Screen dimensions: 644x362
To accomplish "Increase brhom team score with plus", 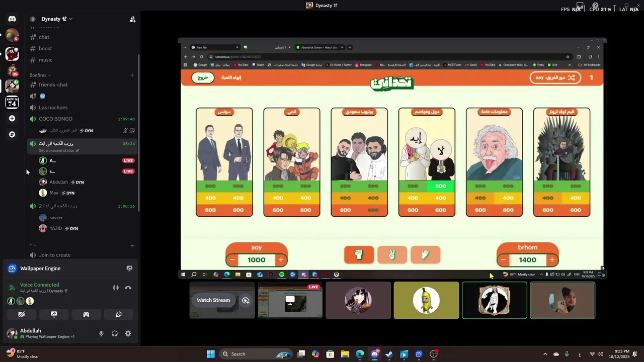I will point(552,260).
